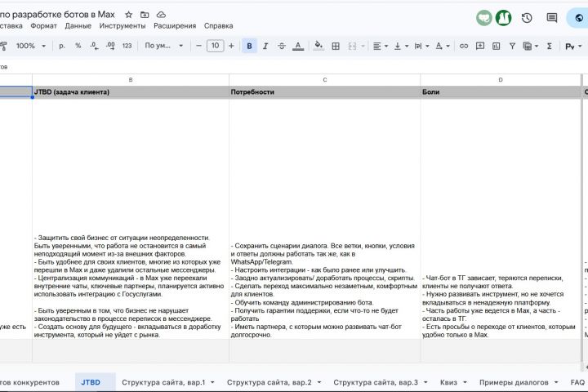Insert a comment from toolbar
The width and height of the screenshot is (588, 392).
click(480, 46)
